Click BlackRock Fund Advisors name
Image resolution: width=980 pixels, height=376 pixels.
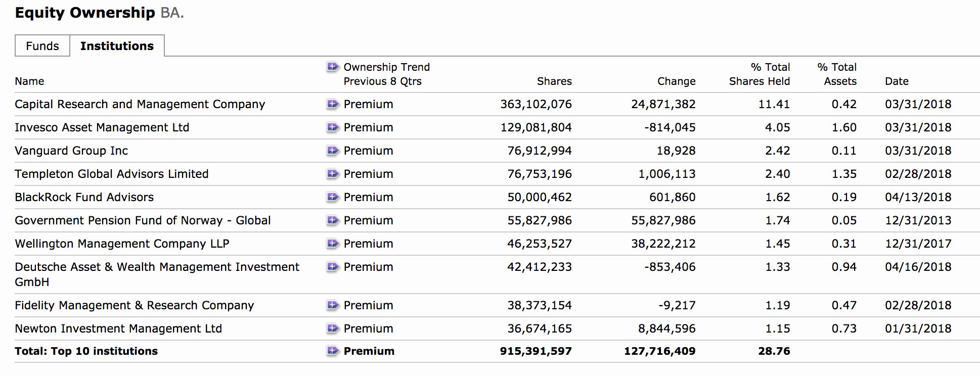pyautogui.click(x=84, y=197)
